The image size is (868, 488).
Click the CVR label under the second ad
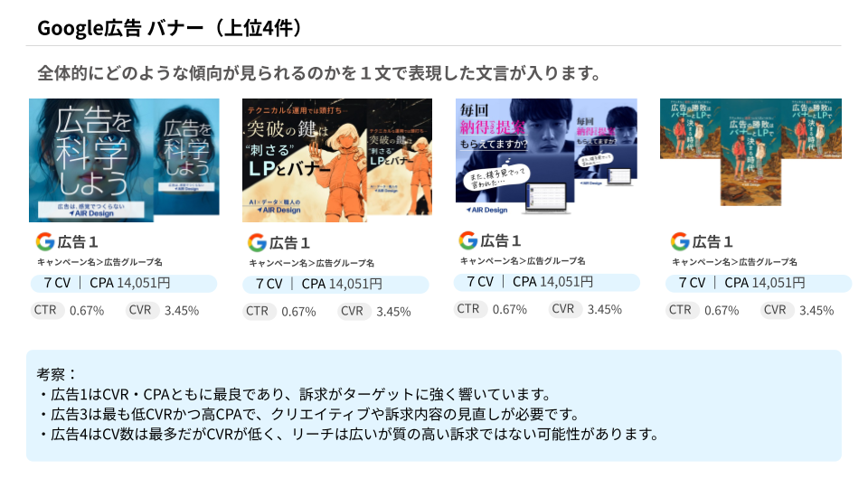[x=352, y=312]
